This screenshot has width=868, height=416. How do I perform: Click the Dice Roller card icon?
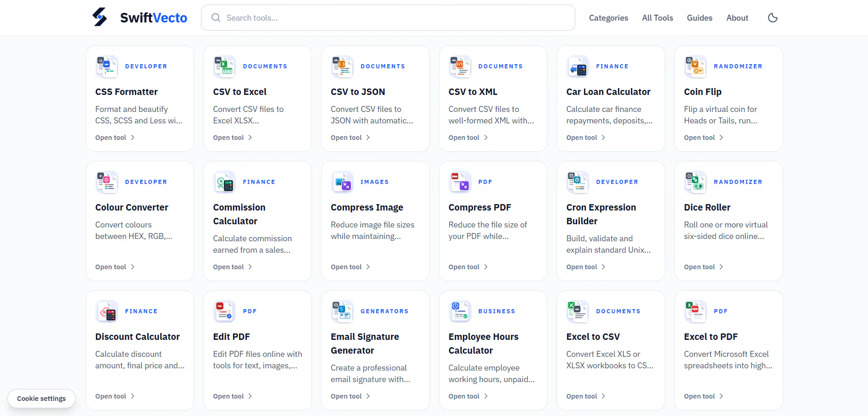(696, 182)
